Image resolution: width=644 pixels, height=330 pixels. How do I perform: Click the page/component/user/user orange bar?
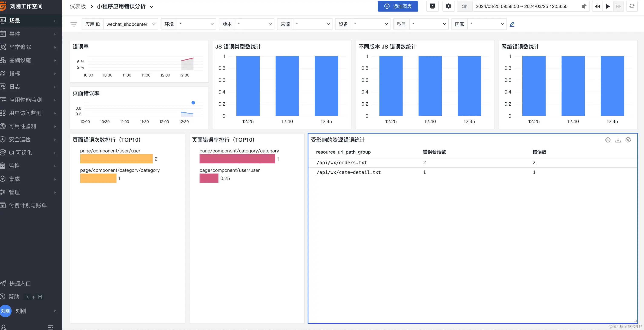[116, 159]
